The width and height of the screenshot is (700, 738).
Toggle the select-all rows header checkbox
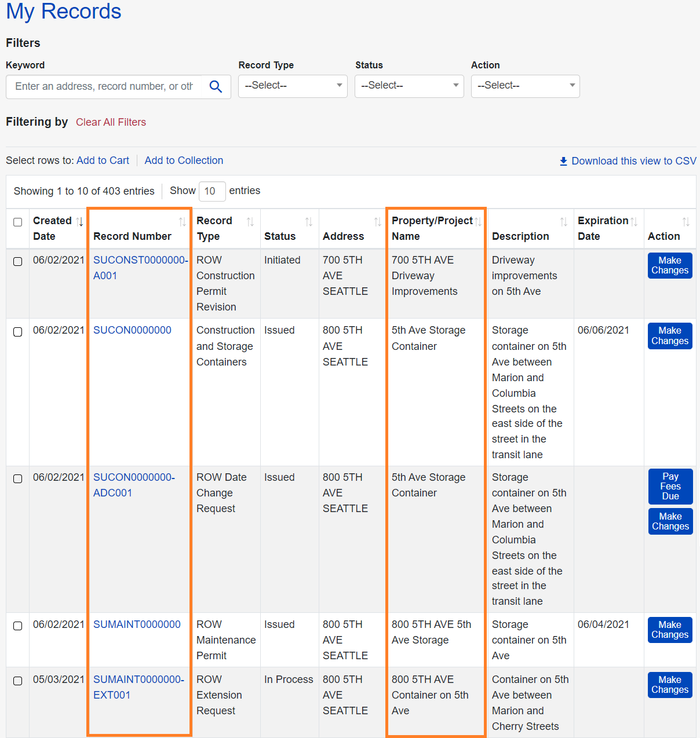(x=18, y=222)
